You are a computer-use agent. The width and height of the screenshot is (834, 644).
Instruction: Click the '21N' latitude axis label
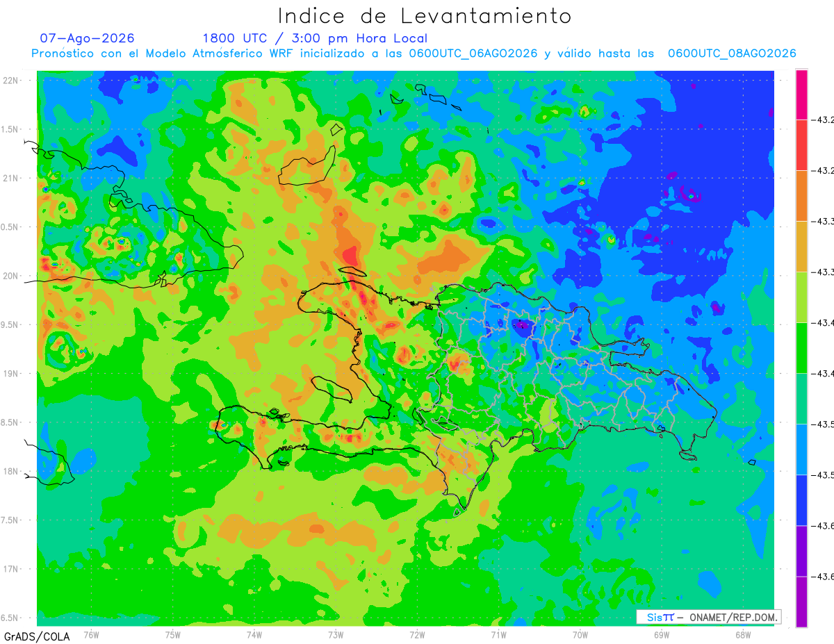[x=10, y=179]
